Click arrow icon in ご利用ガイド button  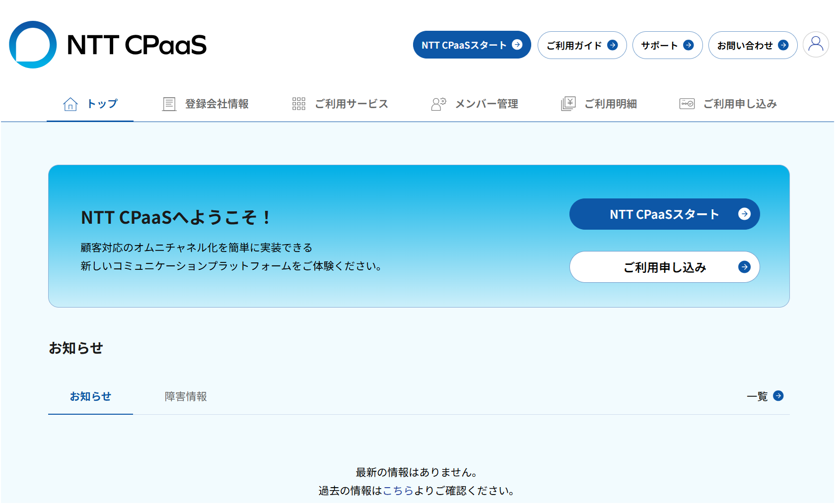pyautogui.click(x=613, y=45)
